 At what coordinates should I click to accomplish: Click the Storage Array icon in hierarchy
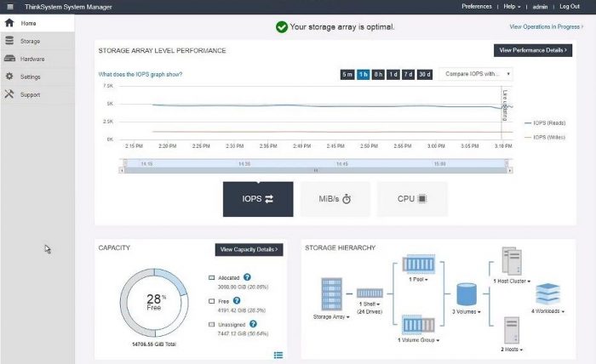(x=330, y=293)
